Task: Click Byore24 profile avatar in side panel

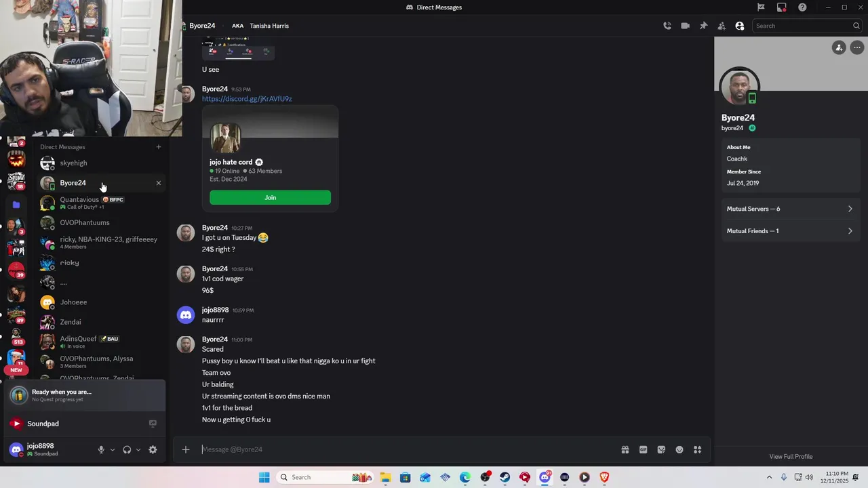Action: click(x=739, y=87)
